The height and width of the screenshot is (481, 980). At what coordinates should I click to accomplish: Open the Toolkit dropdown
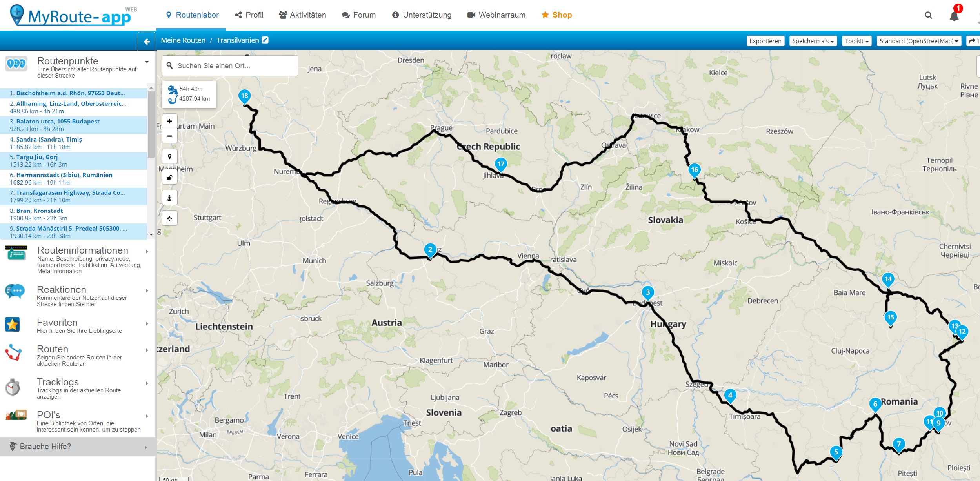click(x=856, y=41)
